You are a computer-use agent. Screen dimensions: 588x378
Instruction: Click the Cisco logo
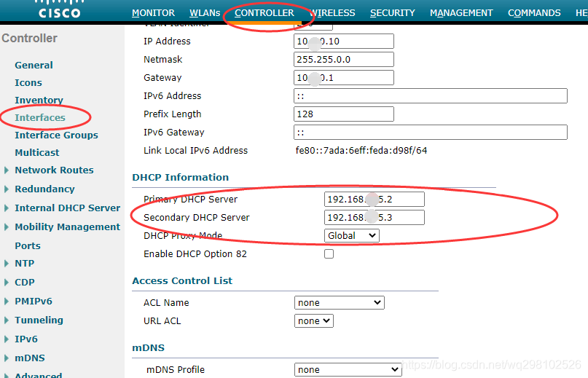pyautogui.click(x=59, y=9)
